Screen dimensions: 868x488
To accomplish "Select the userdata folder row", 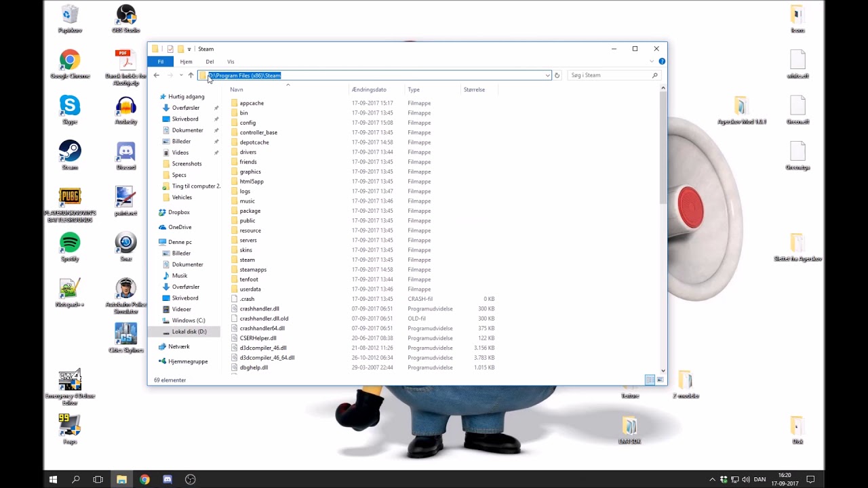I will coord(363,289).
